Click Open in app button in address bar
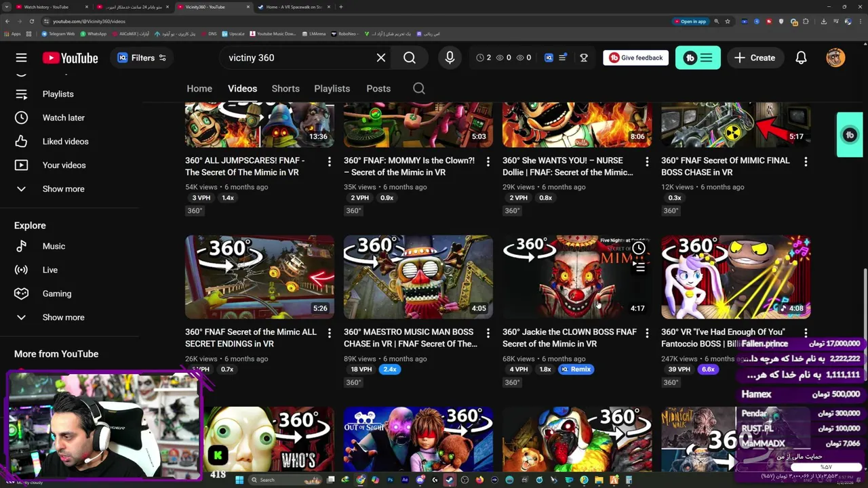Image resolution: width=868 pixels, height=488 pixels. pos(690,21)
